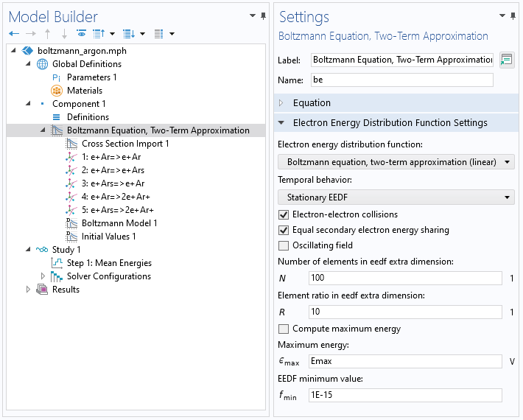Click the Results node icon
The width and height of the screenshot is (523, 420).
tap(42, 290)
